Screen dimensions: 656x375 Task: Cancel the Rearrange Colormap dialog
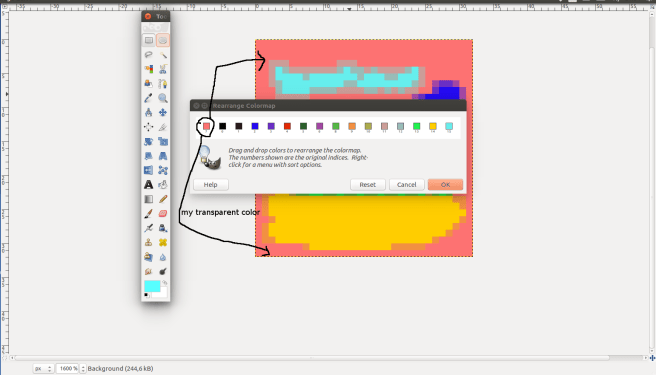click(407, 185)
